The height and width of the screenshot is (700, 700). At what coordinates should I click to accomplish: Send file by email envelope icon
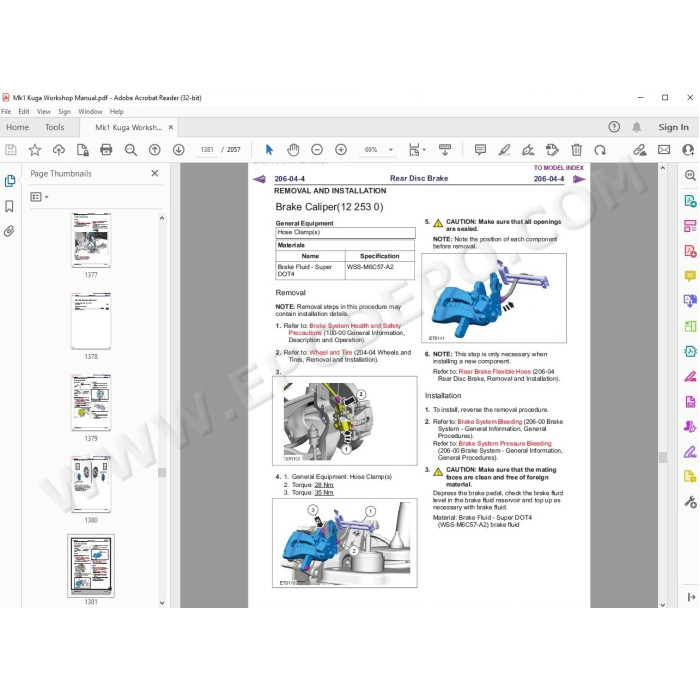click(x=664, y=150)
